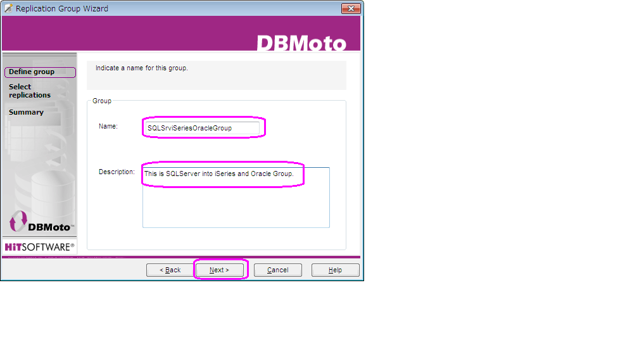The image size is (644, 354).
Task: Click the DBMoto header banner text
Action: [301, 43]
